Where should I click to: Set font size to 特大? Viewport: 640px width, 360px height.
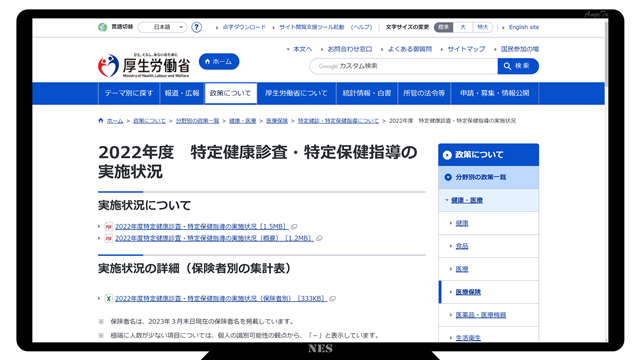[x=482, y=27]
